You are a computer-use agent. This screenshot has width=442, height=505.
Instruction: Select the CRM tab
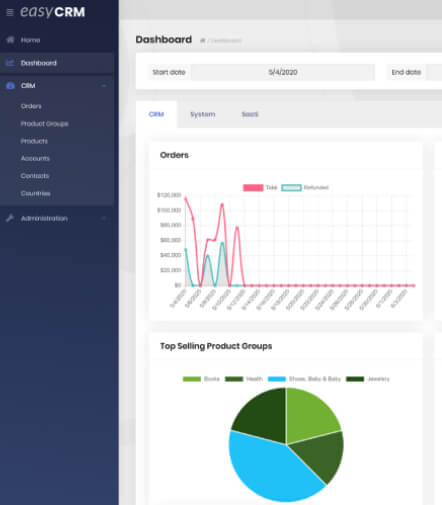coord(156,114)
